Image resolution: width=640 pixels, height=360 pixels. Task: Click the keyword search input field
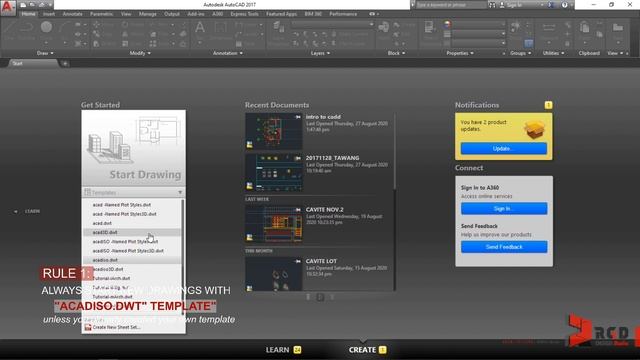coord(451,5)
